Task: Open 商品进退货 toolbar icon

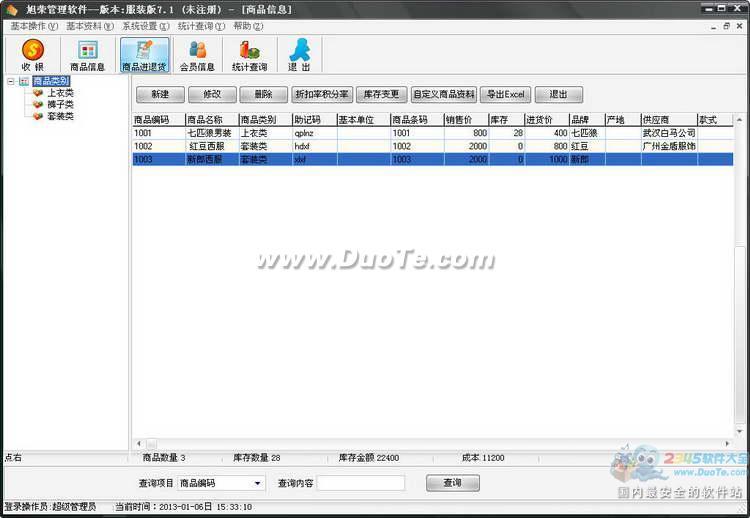Action: (x=144, y=55)
